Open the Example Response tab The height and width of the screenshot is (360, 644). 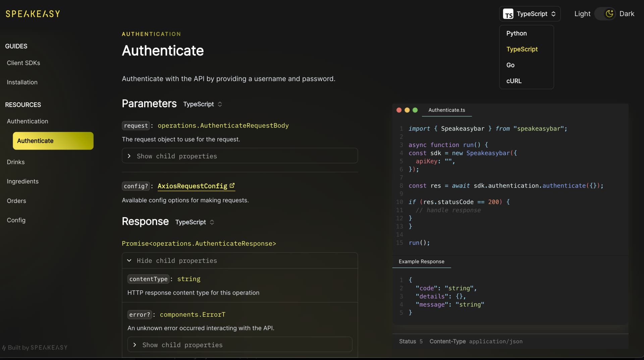click(x=422, y=262)
